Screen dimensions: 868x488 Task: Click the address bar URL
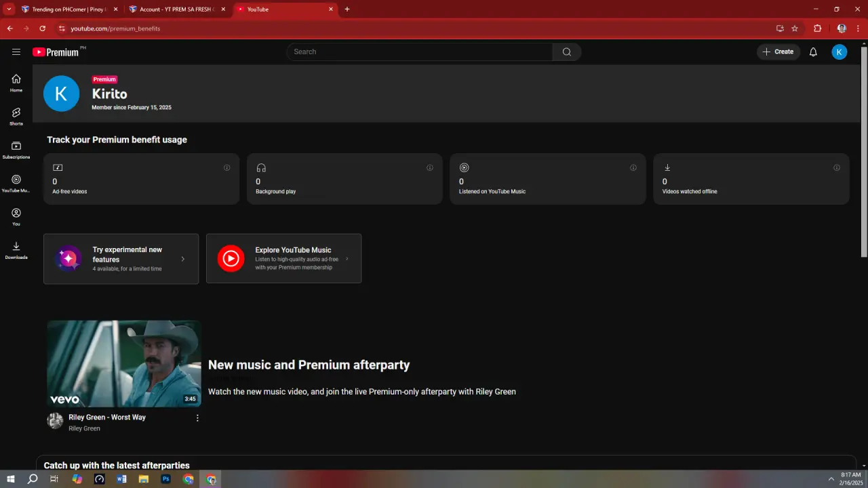pos(115,28)
